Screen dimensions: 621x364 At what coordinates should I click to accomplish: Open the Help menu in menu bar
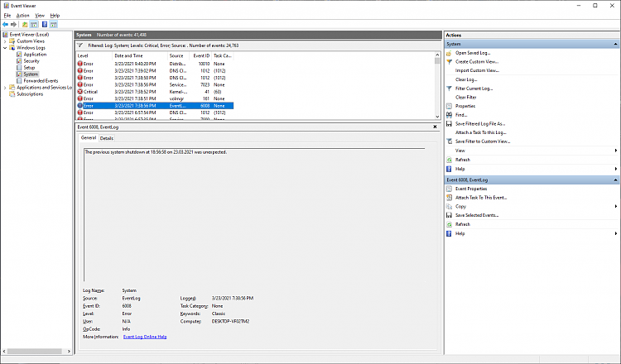point(55,16)
